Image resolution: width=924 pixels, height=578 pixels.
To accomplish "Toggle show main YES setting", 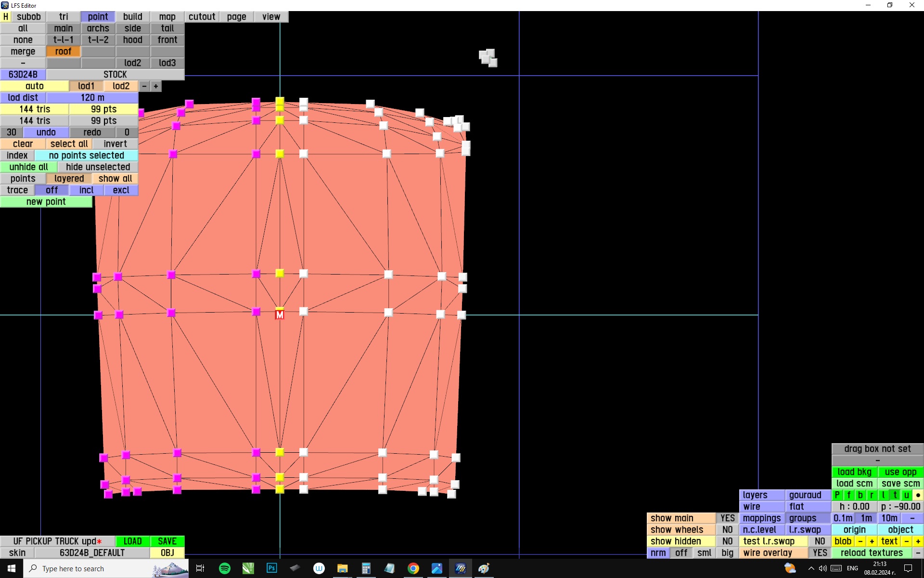I will (727, 518).
